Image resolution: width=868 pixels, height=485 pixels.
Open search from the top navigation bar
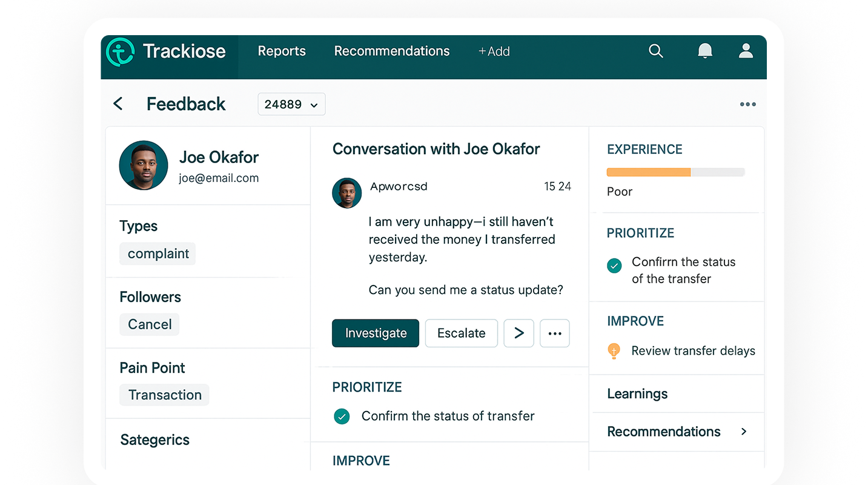(656, 51)
